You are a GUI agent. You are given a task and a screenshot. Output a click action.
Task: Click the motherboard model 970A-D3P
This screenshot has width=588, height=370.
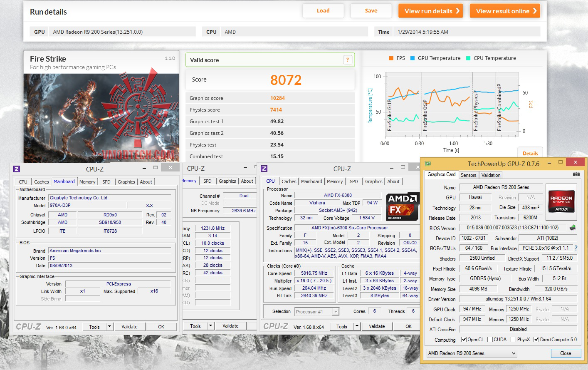(x=87, y=205)
